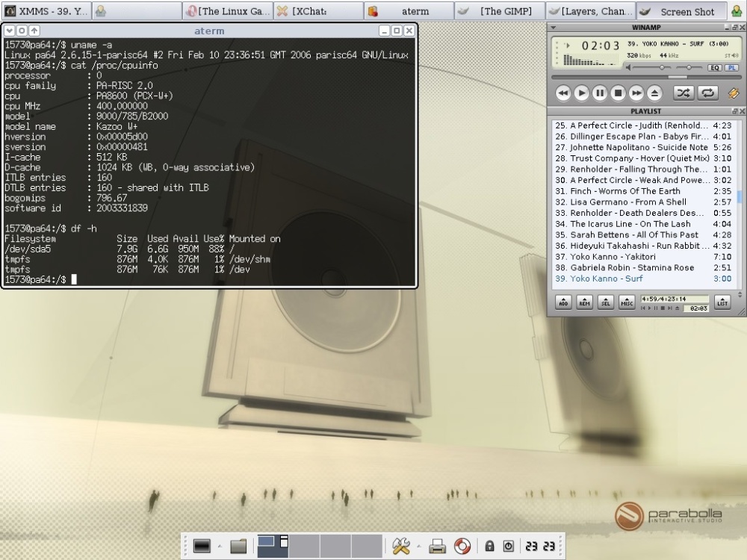Launch terminal from the bottom panel
747x560 pixels.
202,546
